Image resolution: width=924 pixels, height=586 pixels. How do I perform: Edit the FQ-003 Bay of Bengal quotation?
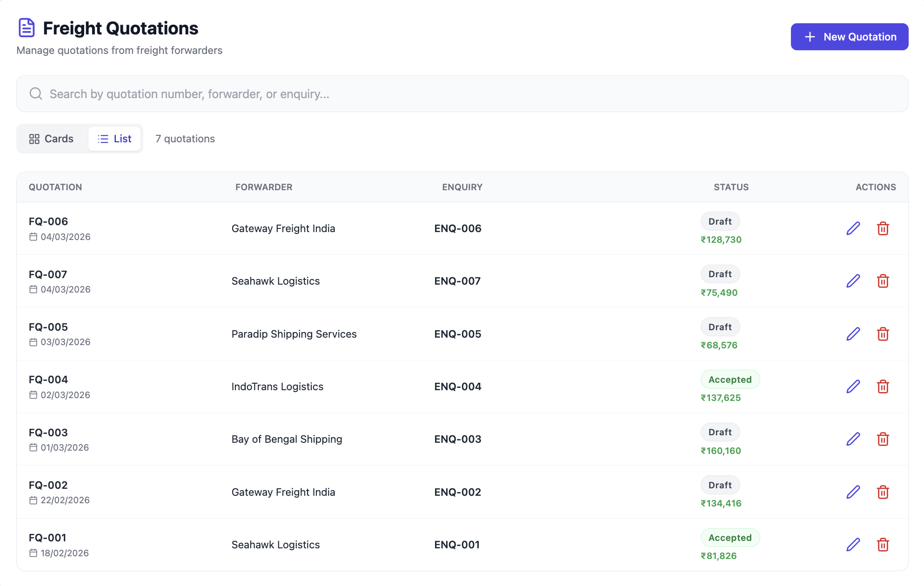(853, 439)
